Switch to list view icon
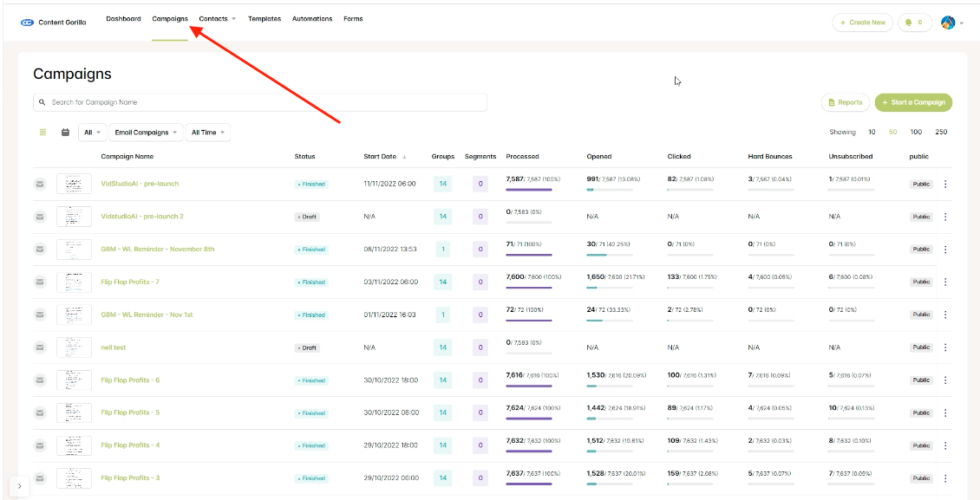 (43, 133)
